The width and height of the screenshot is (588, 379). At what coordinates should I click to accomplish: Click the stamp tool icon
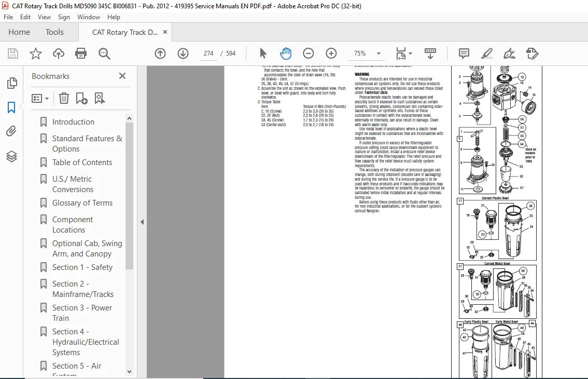pos(532,53)
